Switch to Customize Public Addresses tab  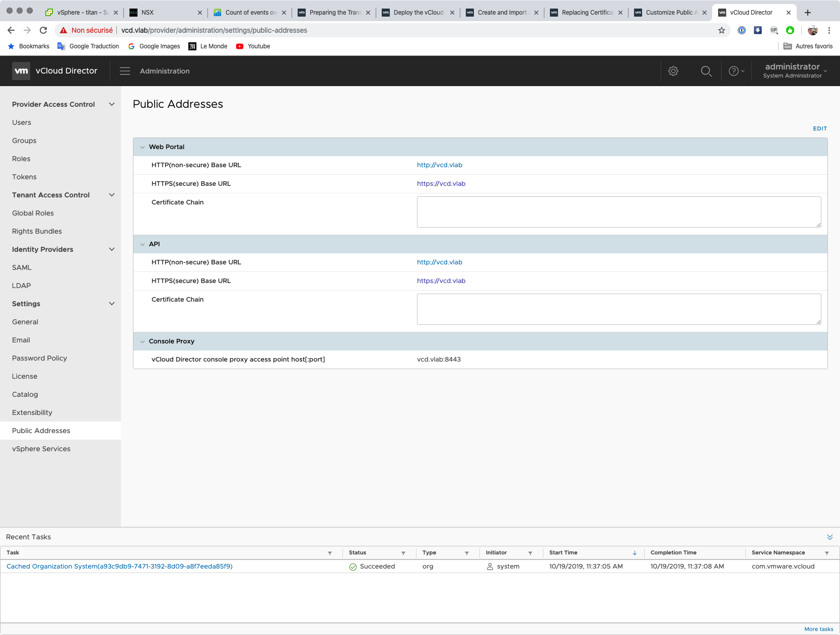point(670,13)
